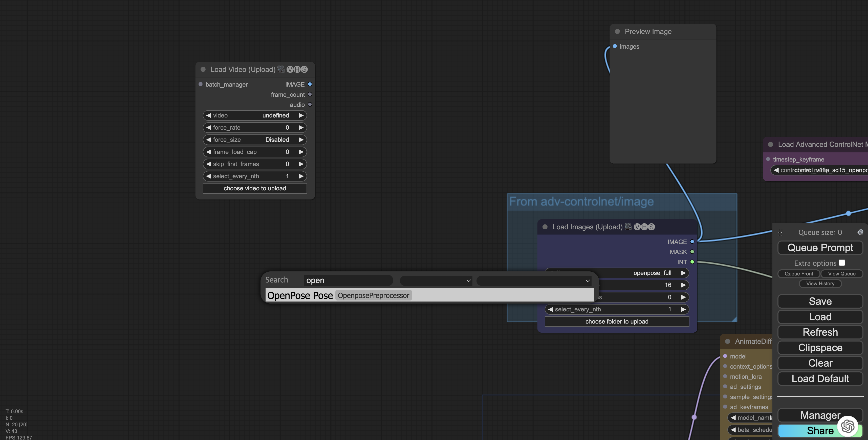Viewport: 868px width, 440px height.
Task: Open the second search filter dropdown
Action: 534,281
